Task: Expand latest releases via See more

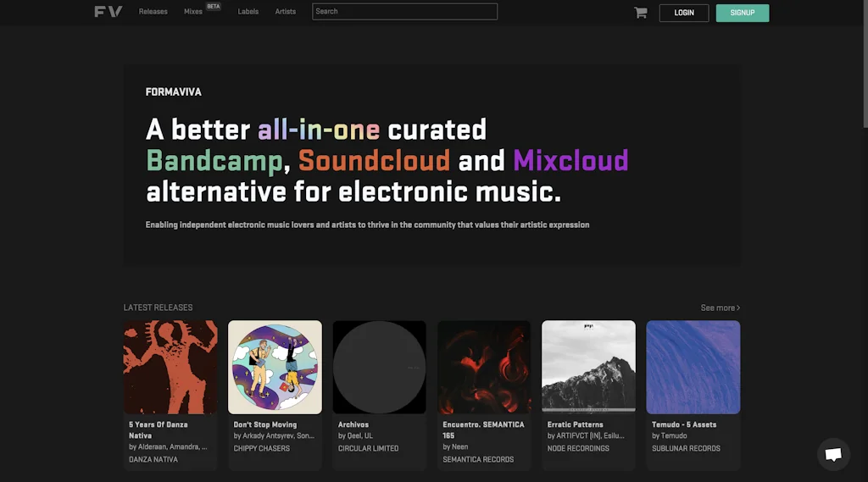Action: click(720, 307)
